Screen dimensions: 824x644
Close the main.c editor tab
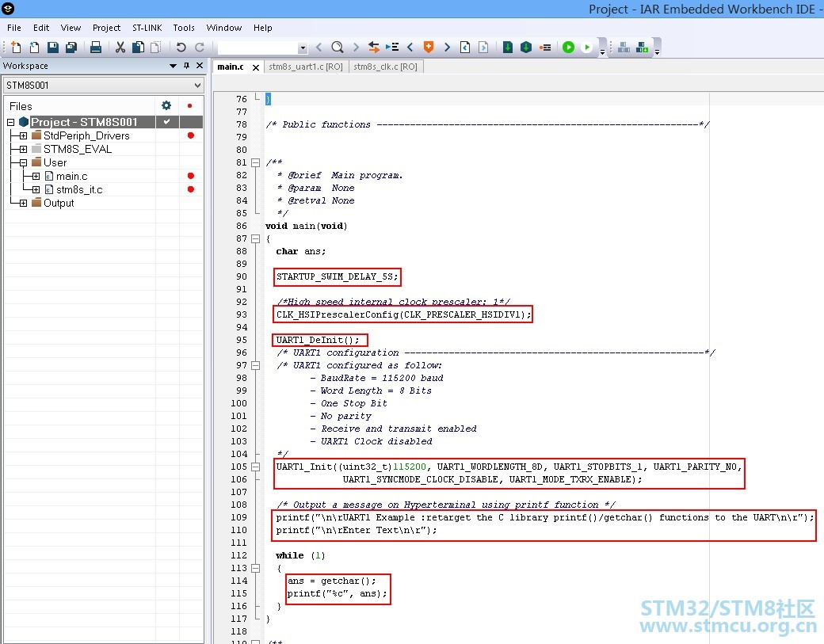point(256,67)
